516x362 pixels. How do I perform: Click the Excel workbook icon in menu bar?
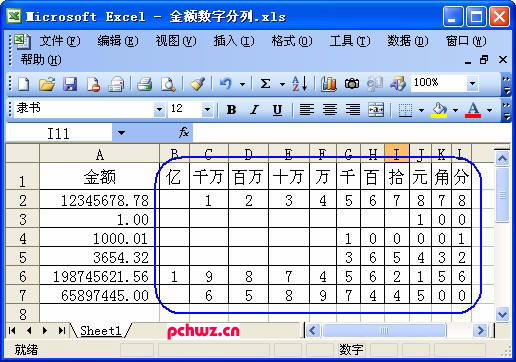click(21, 41)
